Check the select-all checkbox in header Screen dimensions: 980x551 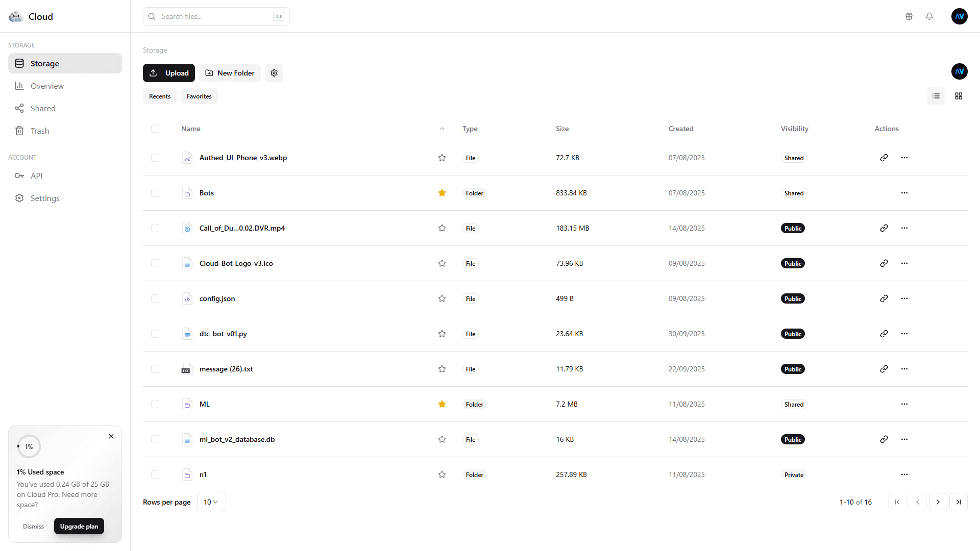tap(155, 129)
